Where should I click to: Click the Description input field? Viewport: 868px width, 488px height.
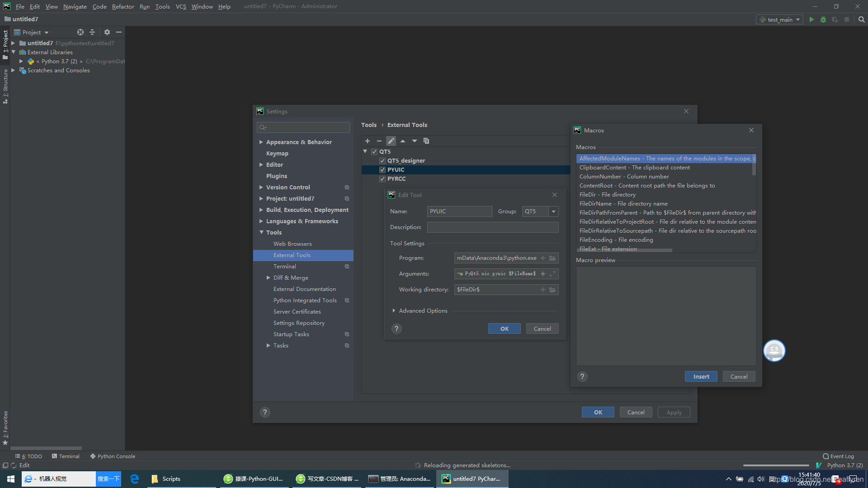click(492, 227)
